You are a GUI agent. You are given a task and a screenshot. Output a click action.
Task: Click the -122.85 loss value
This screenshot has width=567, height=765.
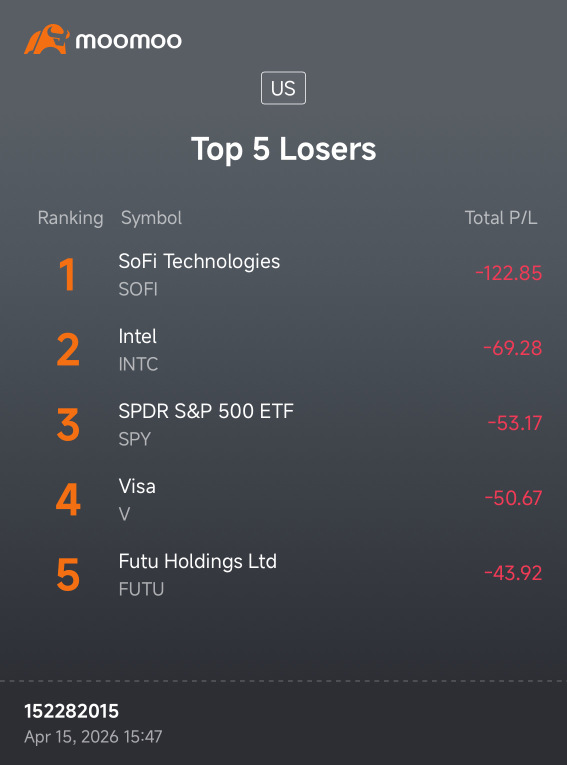point(508,273)
